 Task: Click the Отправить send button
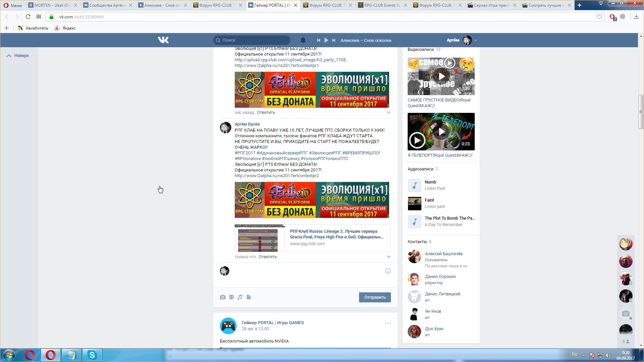pos(375,297)
